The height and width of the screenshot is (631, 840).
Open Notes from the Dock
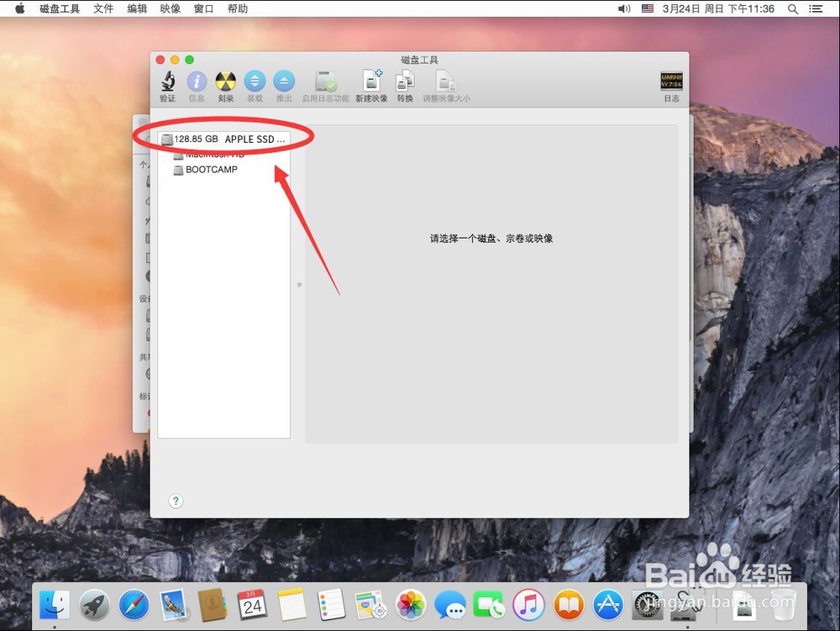[x=292, y=605]
